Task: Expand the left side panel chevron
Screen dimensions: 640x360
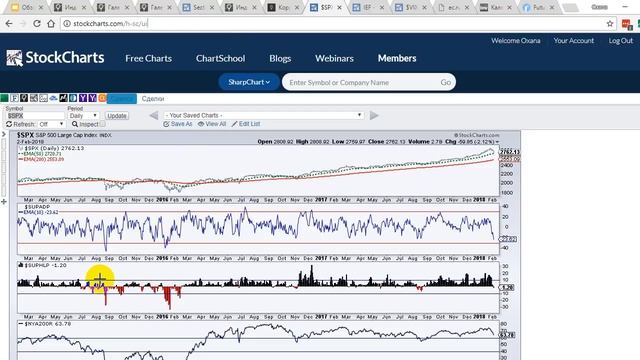Action: point(3,134)
